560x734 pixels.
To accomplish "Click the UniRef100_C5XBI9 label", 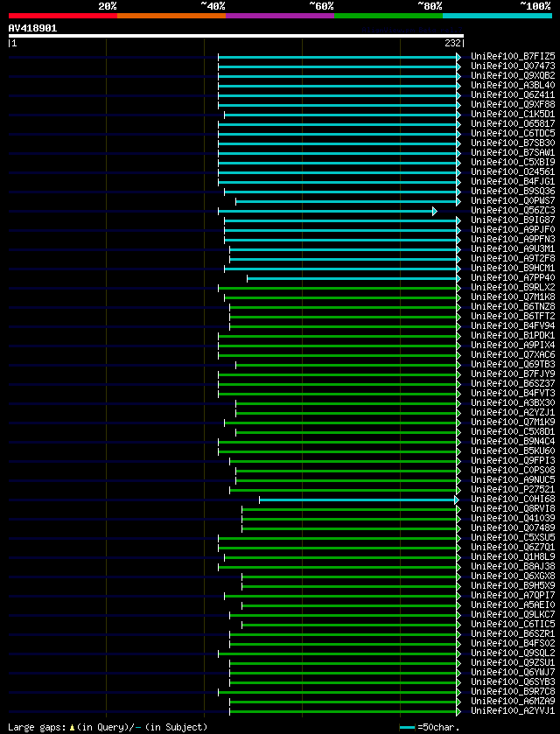I will (513, 163).
